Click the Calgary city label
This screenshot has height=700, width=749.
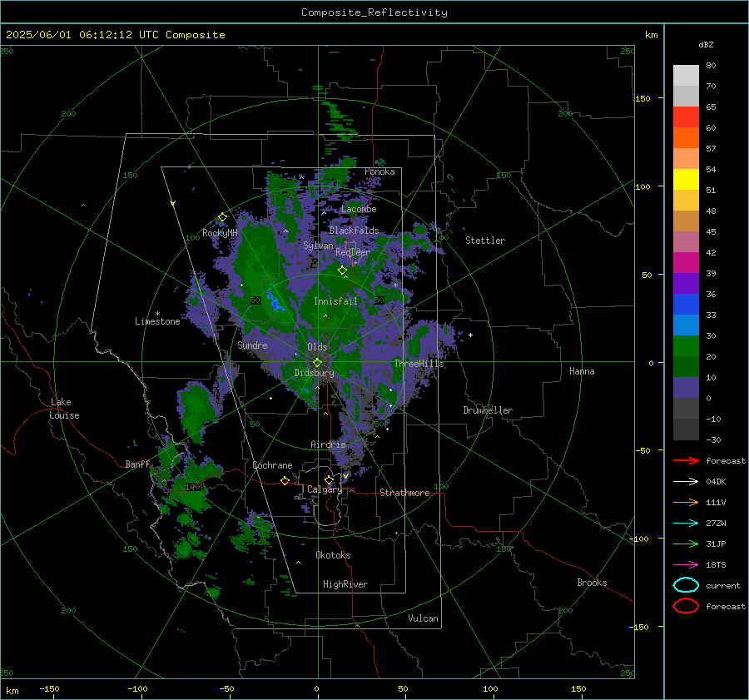(325, 489)
